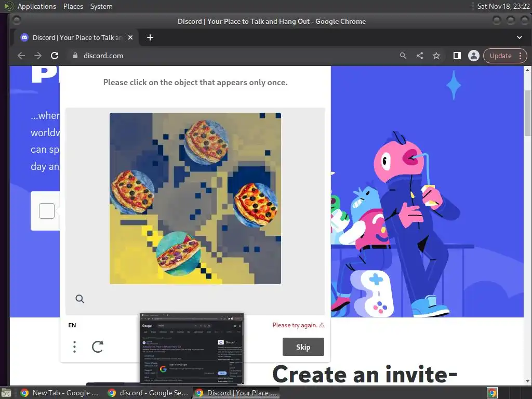This screenshot has width=532, height=399.
Task: Open the Applications menu
Action: (37, 6)
